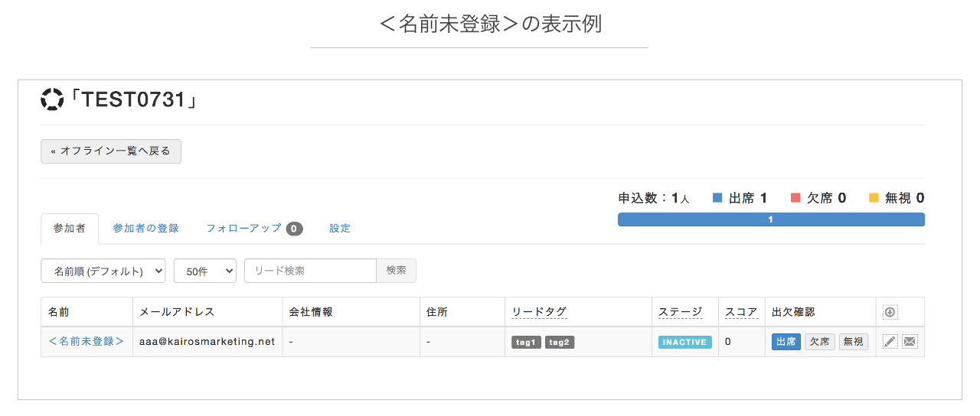The height and width of the screenshot is (416, 980).
Task: Click the 「TEST0731」 title
Action: pyautogui.click(x=134, y=100)
